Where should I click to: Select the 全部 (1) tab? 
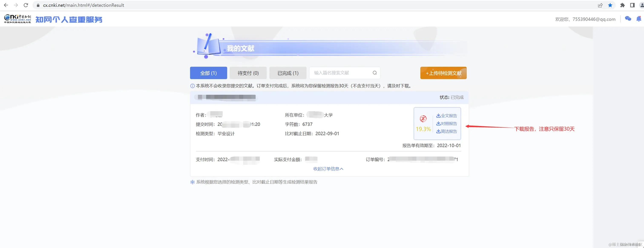tap(208, 73)
